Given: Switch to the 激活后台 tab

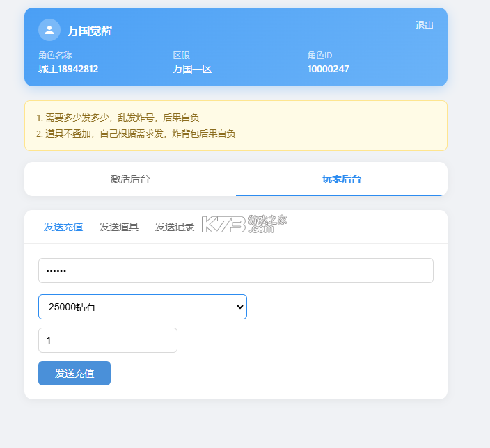Looking at the screenshot, I should click(x=130, y=179).
